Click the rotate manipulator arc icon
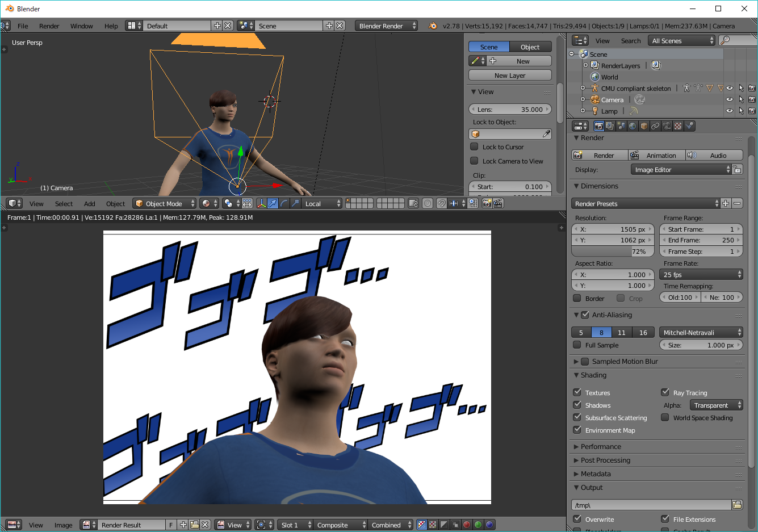Image resolution: width=758 pixels, height=532 pixels. point(284,203)
